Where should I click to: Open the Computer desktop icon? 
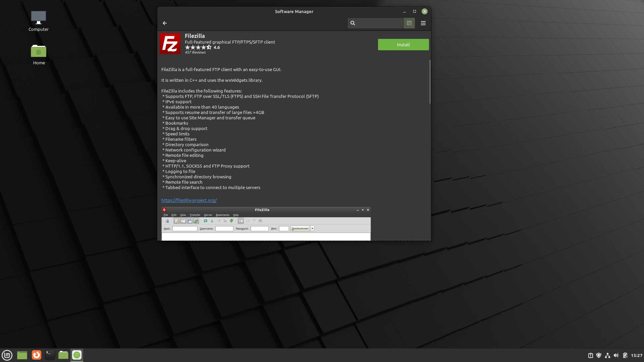coord(39,21)
